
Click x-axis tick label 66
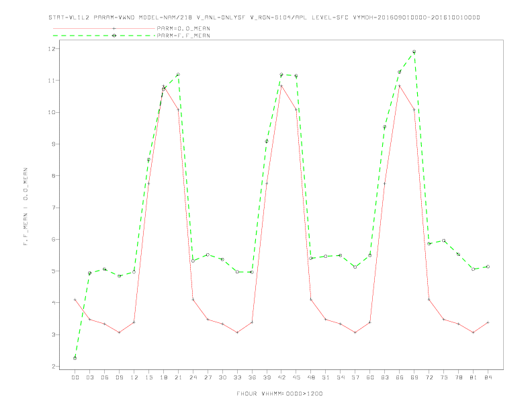(x=400, y=377)
